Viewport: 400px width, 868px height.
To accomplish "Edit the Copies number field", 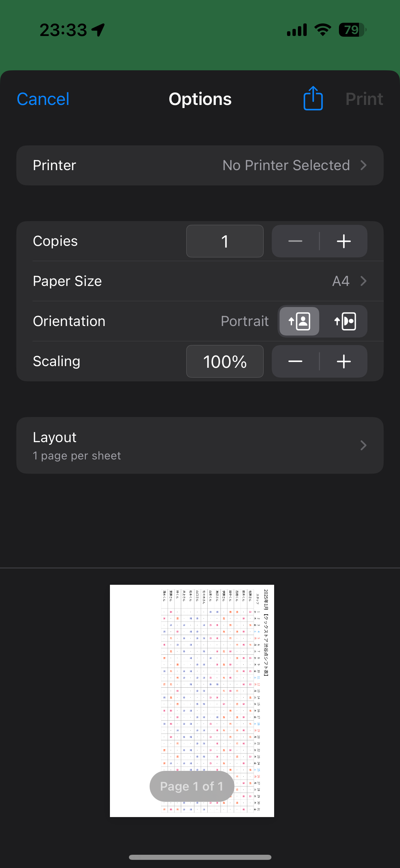I will click(225, 241).
